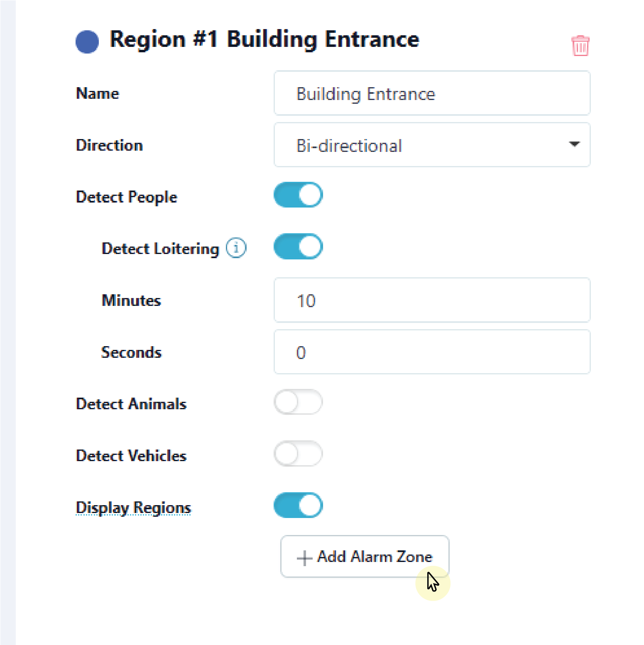Click the plus icon on Add Alarm Zone
The height and width of the screenshot is (645, 644).
click(304, 557)
